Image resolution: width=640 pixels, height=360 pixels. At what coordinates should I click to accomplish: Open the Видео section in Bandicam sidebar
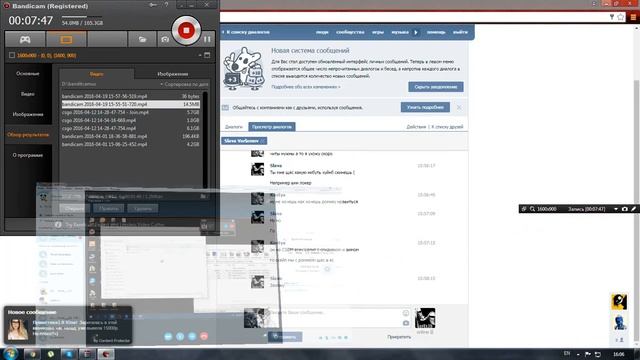click(x=28, y=94)
